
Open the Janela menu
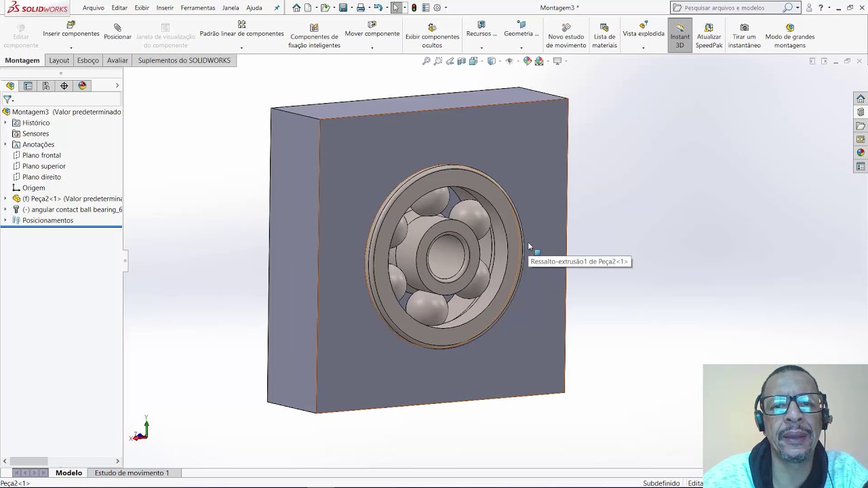pos(231,7)
